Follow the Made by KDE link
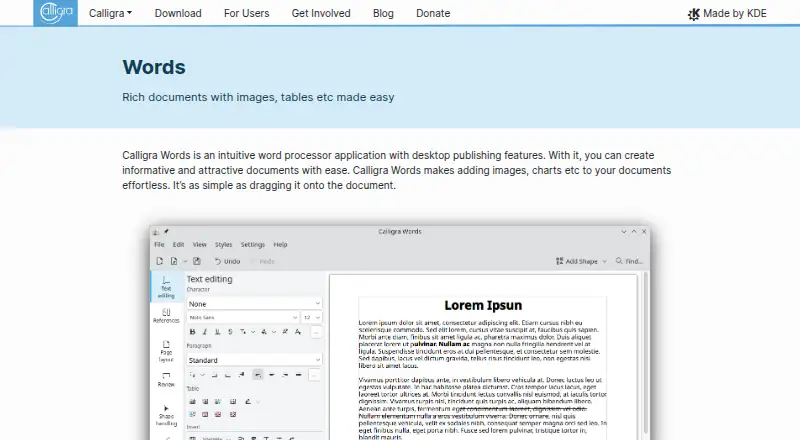 coord(727,14)
